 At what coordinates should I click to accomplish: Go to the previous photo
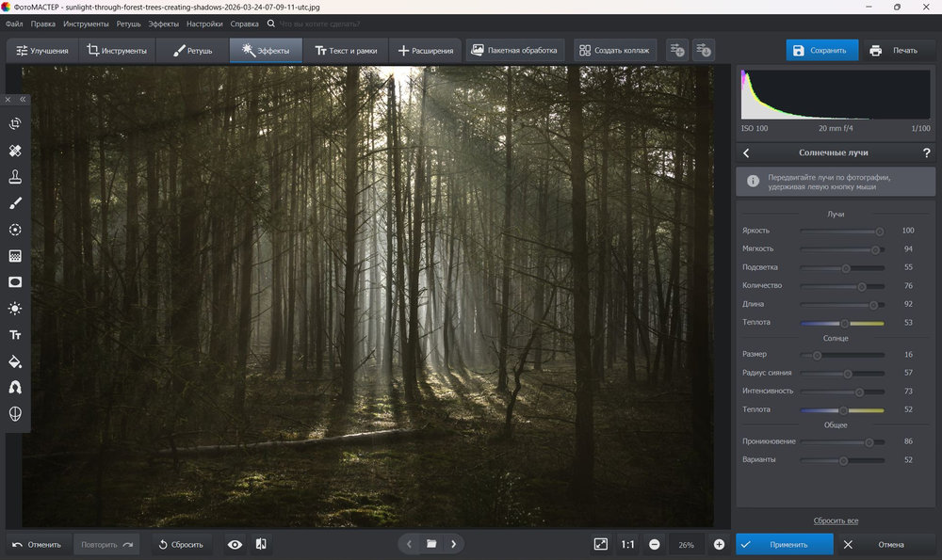[409, 544]
